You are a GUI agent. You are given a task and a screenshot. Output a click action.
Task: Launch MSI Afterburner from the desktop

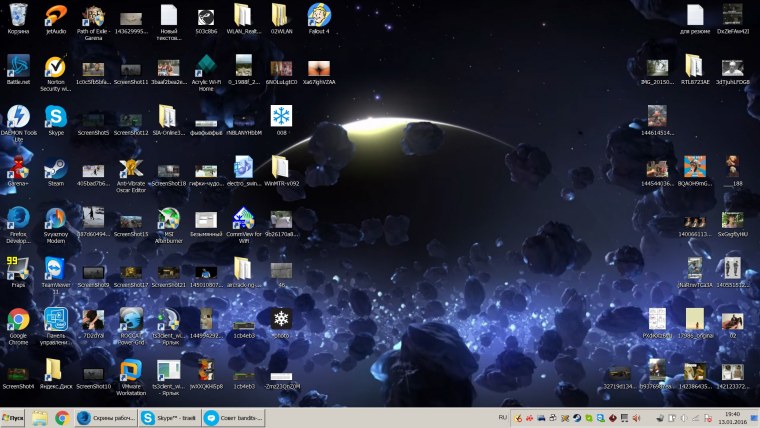click(168, 225)
